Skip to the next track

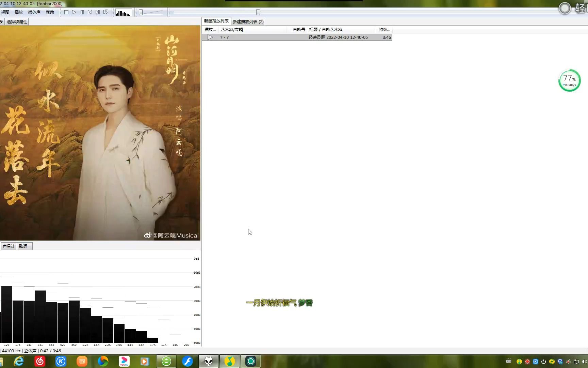coord(98,12)
